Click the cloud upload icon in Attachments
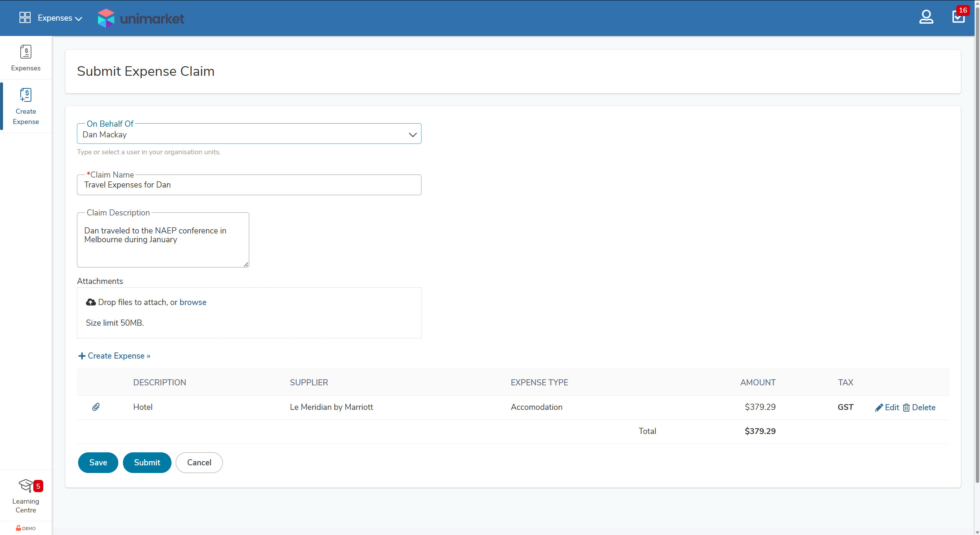980x535 pixels. (91, 302)
